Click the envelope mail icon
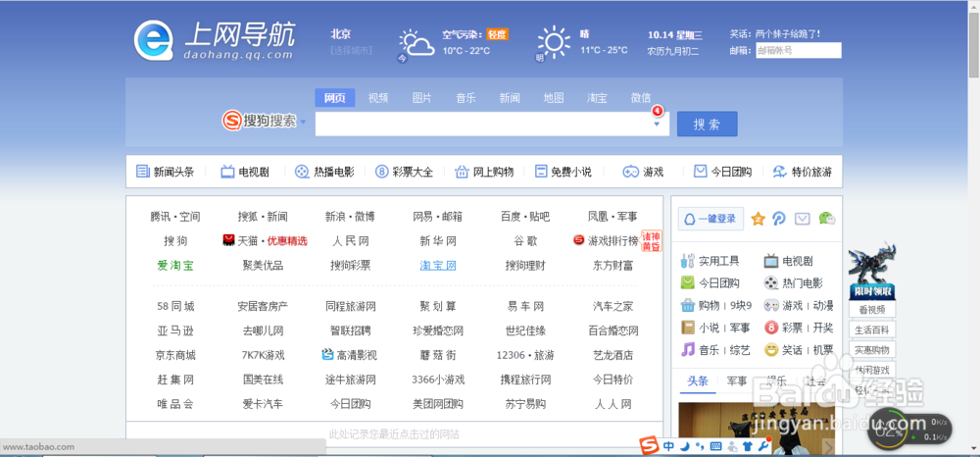The image size is (980, 457). pos(803,219)
